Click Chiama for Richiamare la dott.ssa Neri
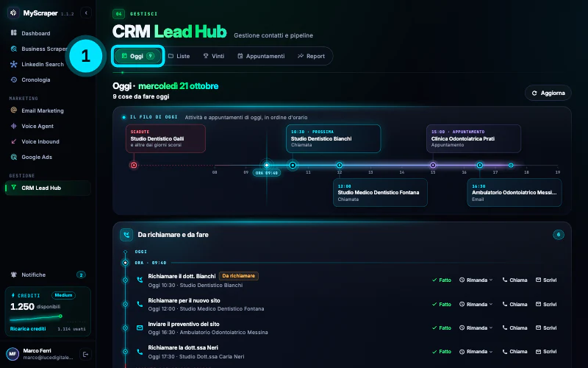This screenshot has width=588, height=368. click(514, 352)
